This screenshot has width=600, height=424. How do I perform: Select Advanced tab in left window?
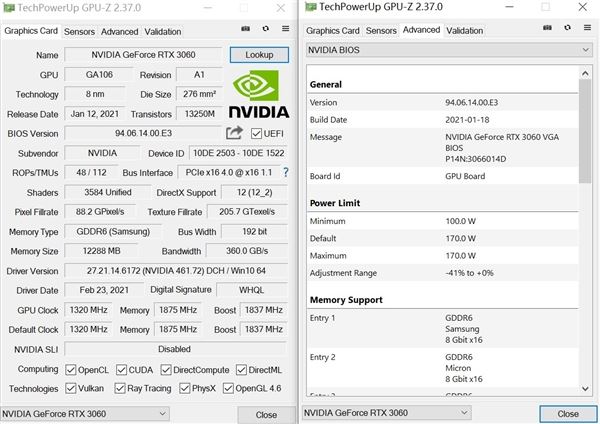pos(119,32)
